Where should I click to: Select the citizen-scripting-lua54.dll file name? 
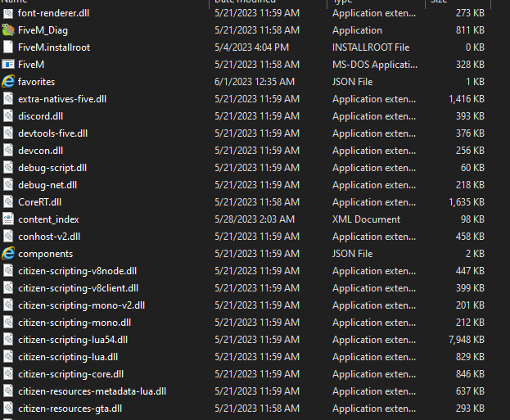(x=73, y=340)
